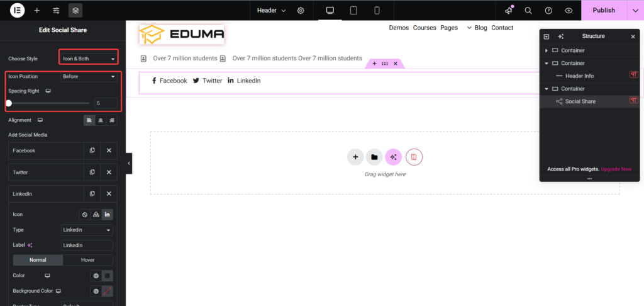
Task: Open the help question mark icon
Action: click(548, 10)
